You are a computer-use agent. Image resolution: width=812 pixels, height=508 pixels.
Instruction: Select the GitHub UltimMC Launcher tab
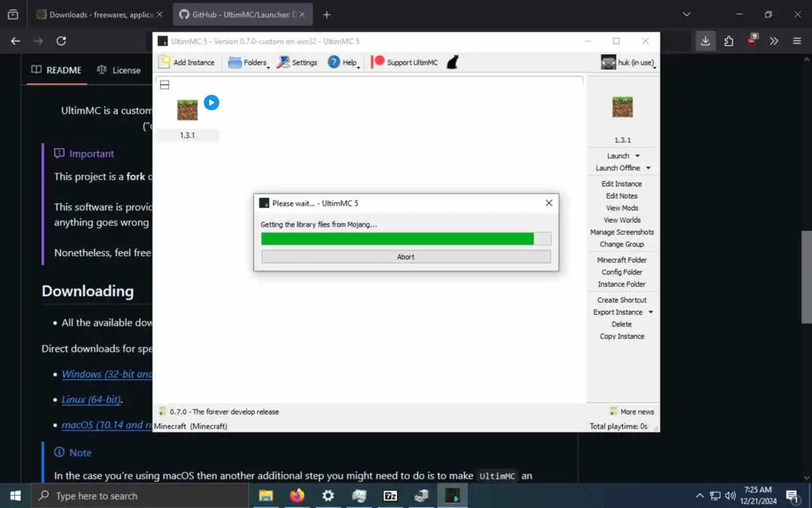(242, 15)
